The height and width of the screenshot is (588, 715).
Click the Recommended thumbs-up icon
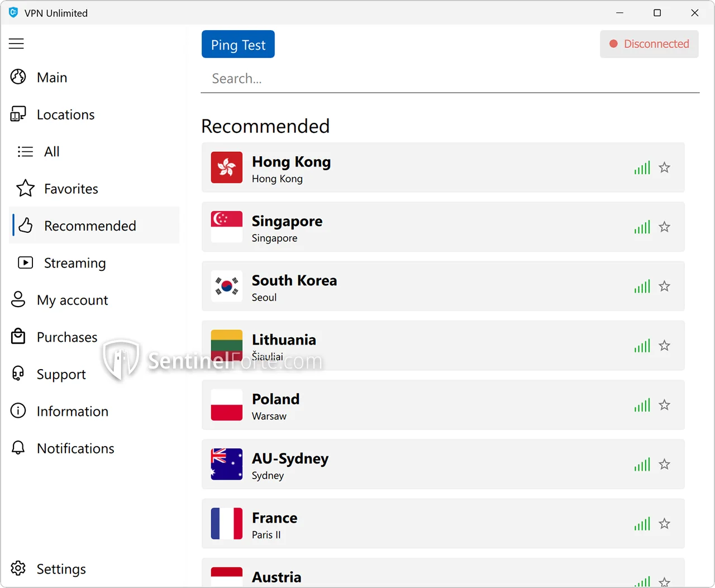point(25,225)
